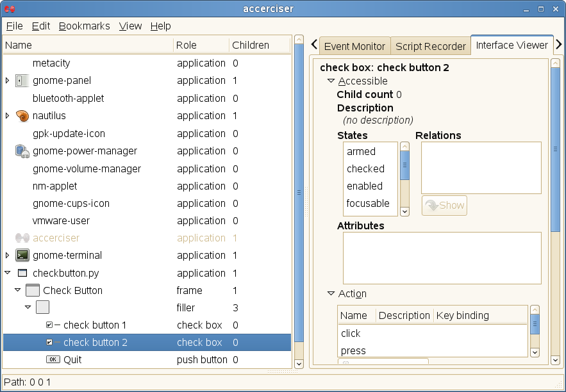
Task: Click the greyed accerciser icon in tree
Action: (x=22, y=238)
